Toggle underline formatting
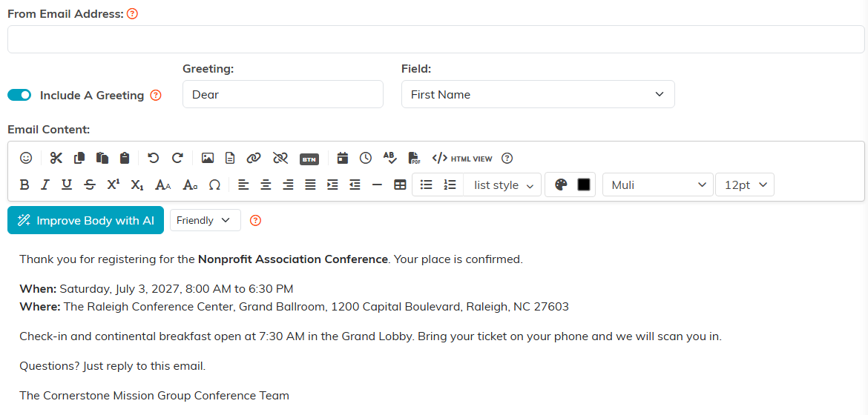This screenshot has height=415, width=868. (x=67, y=185)
